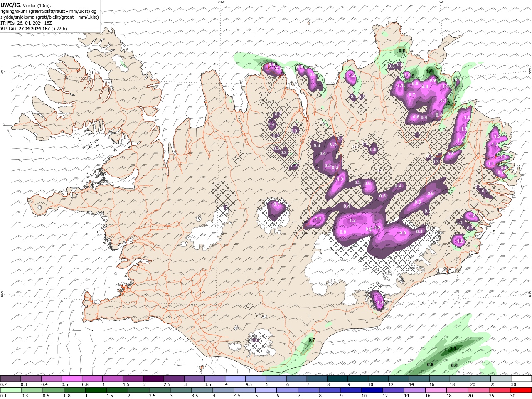Click the white swatch labeled 30 on the snow scale

[x=521, y=379]
